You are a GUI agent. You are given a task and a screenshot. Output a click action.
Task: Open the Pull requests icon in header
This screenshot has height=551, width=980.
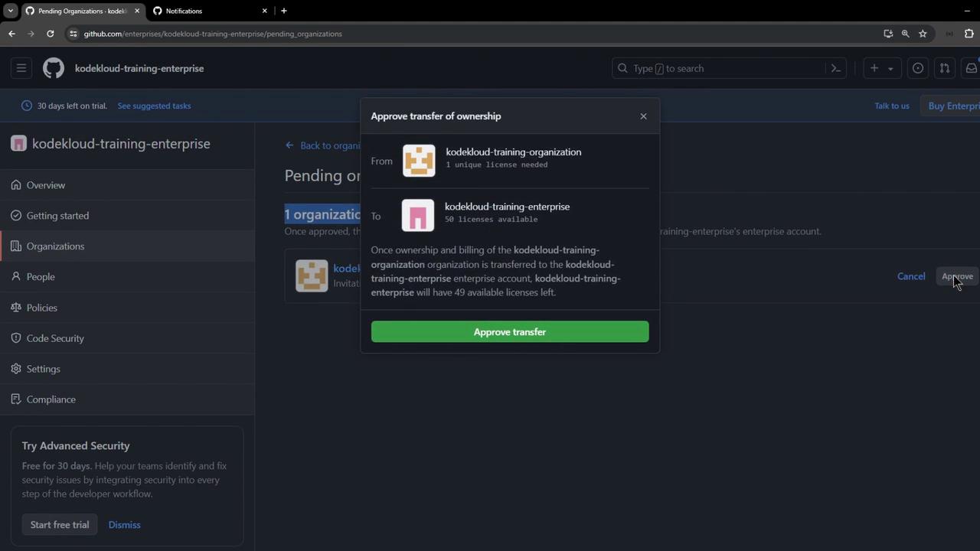pyautogui.click(x=945, y=68)
